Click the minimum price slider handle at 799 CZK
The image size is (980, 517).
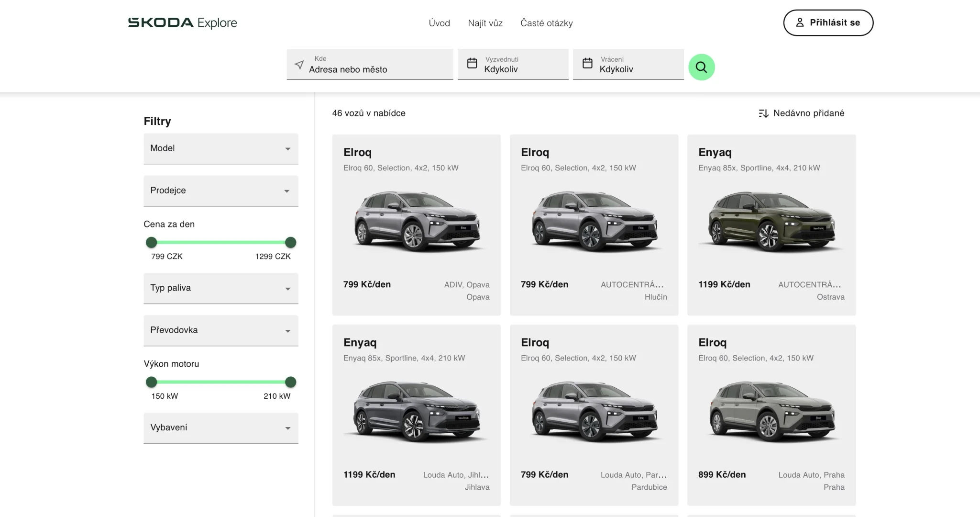[x=151, y=242]
